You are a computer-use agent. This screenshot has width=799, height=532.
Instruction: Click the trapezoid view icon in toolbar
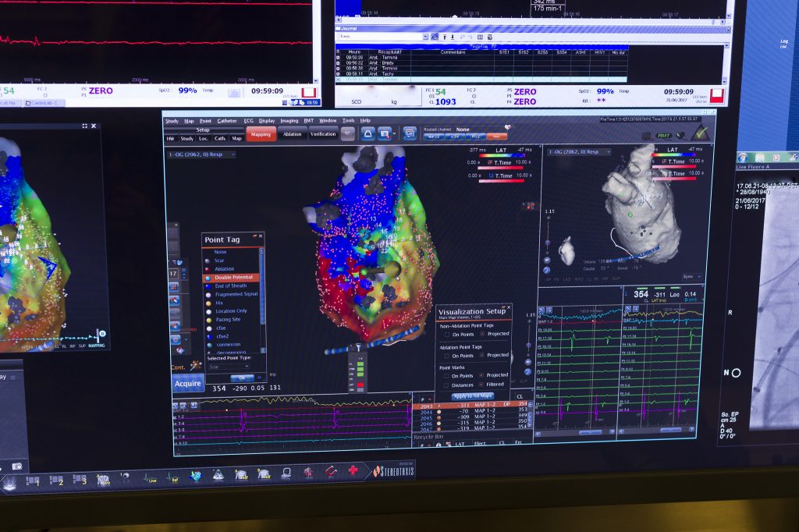click(x=368, y=134)
